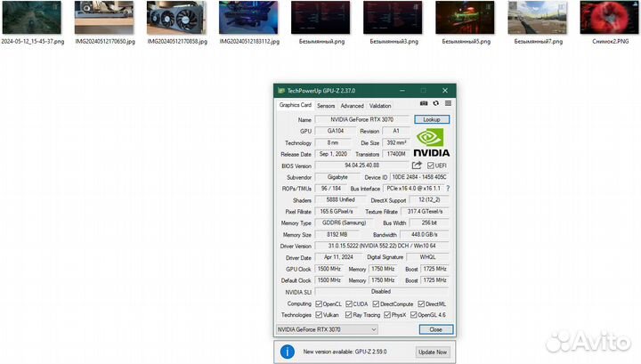Screen dimensions: 641x364
Task: Click the GPU-Z refresh icon
Action: tap(435, 103)
